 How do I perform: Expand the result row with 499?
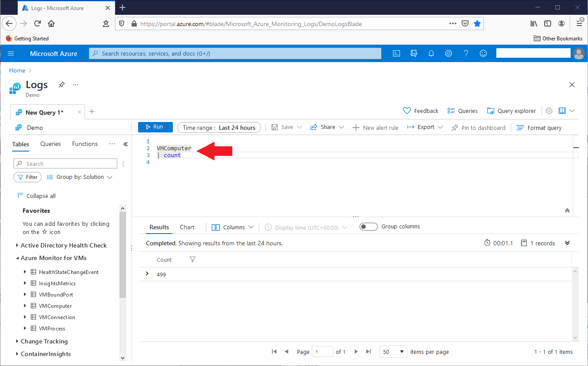pos(147,274)
